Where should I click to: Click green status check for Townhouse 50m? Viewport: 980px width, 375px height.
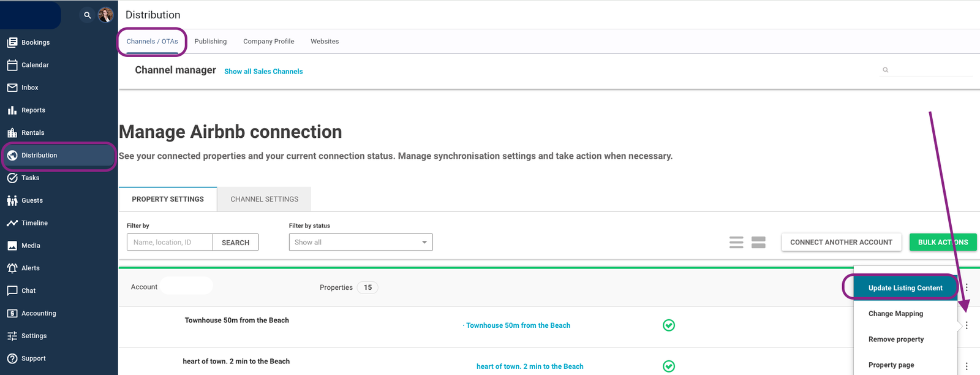[x=669, y=325]
